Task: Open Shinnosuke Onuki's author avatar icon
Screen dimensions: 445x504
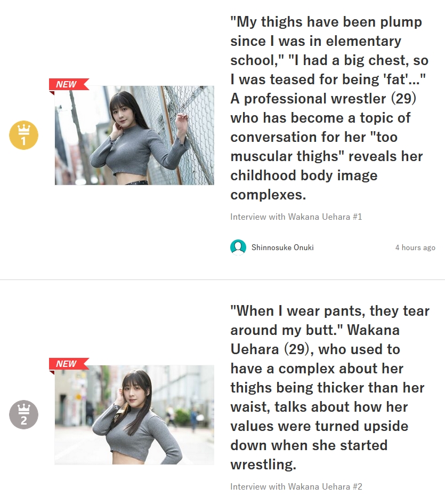Action: (x=238, y=247)
